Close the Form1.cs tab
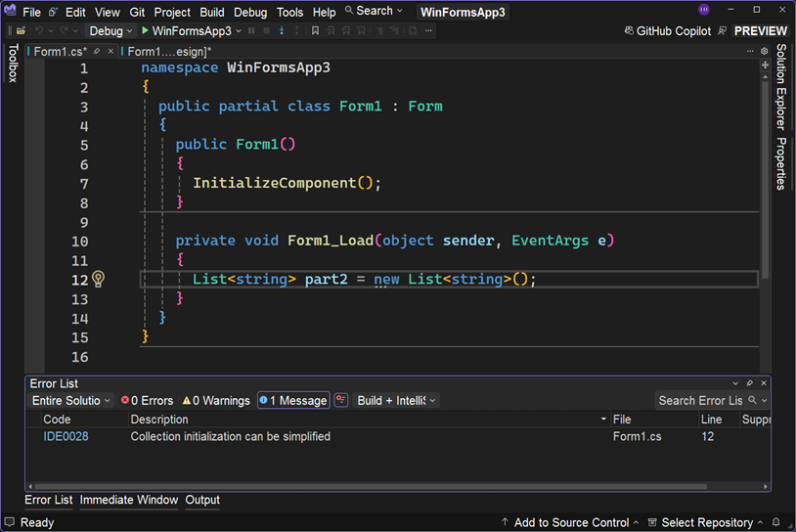 [x=111, y=51]
